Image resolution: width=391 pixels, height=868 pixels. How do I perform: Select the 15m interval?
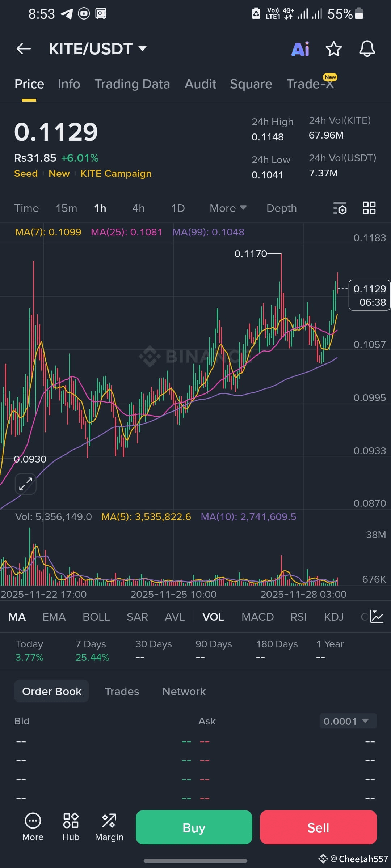point(66,208)
